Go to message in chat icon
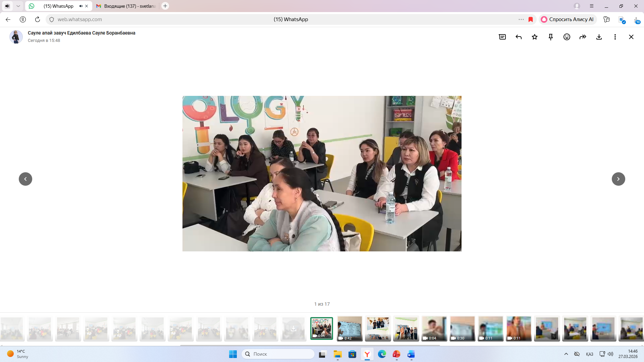The width and height of the screenshot is (644, 362). (x=502, y=37)
